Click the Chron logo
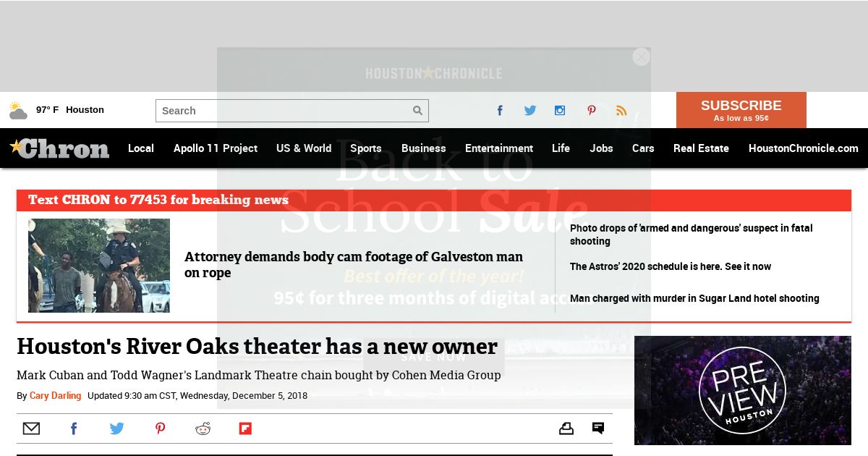868x456 pixels. click(59, 148)
